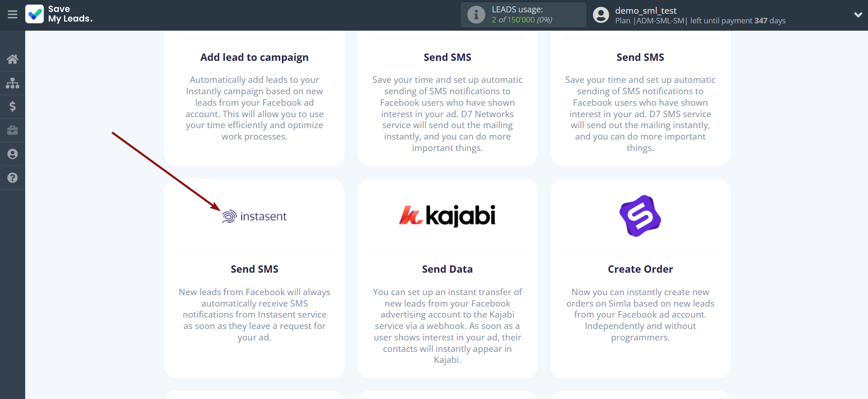Click the Simla "Create Order" title
868x399 pixels.
click(640, 269)
